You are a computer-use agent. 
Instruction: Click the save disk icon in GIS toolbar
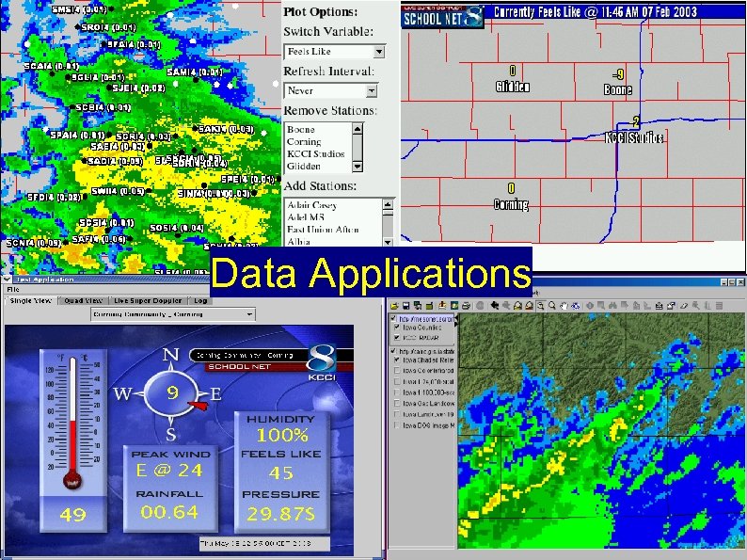tap(405, 306)
